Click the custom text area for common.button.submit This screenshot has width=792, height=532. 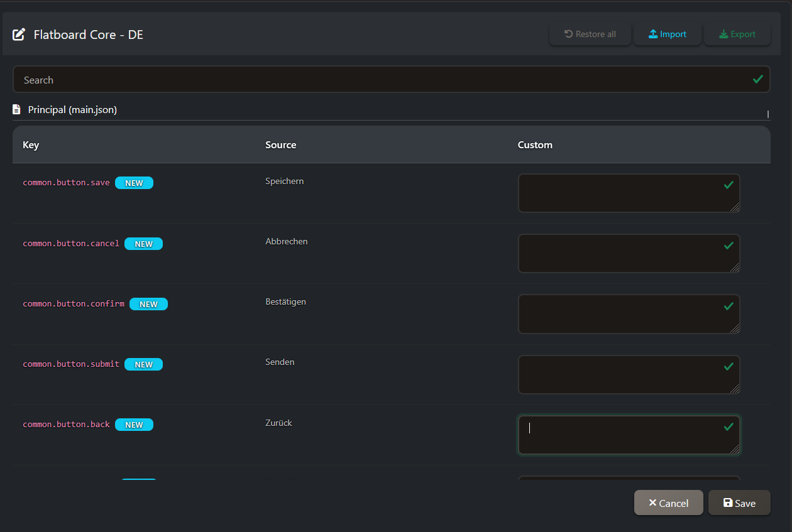point(622,375)
